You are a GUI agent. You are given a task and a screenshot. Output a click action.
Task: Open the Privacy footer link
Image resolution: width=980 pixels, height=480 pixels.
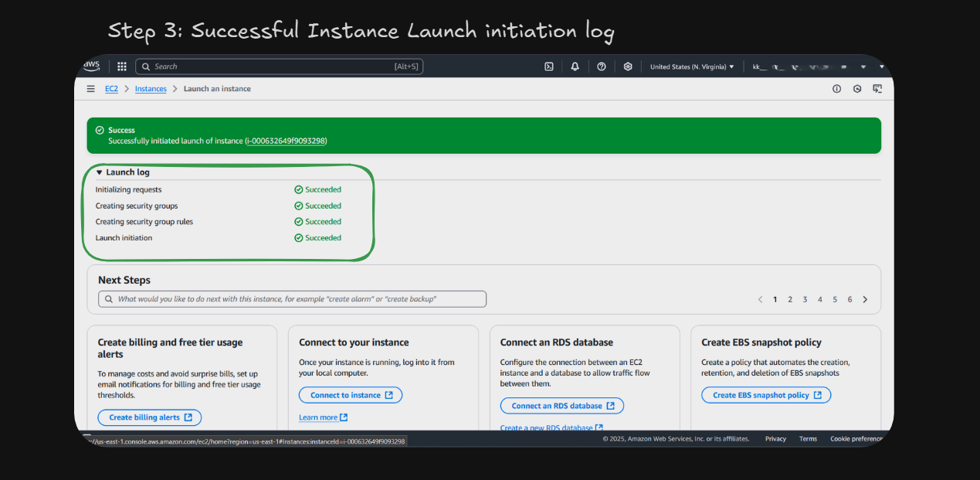click(x=775, y=439)
